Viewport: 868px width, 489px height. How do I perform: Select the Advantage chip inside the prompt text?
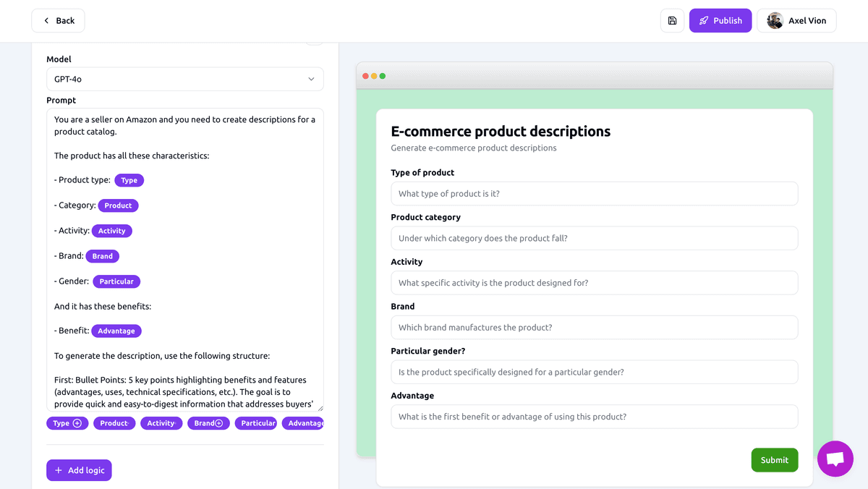(x=116, y=331)
